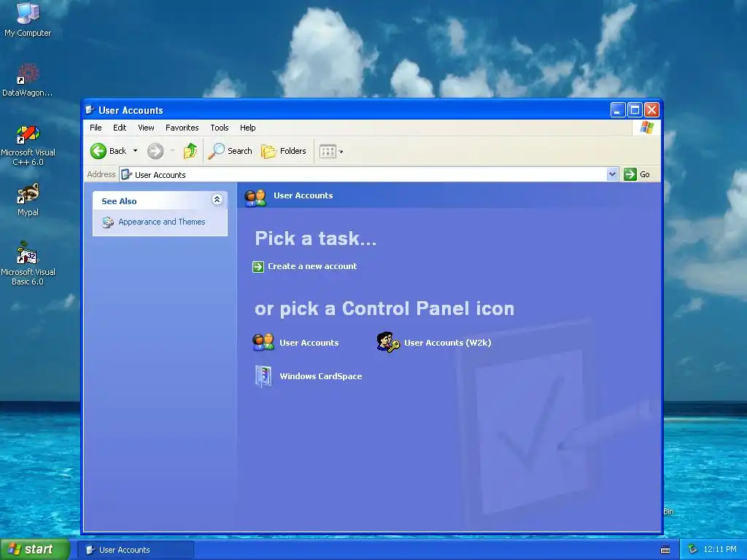
Task: Select the Mypal browser desktop icon
Action: point(28,200)
